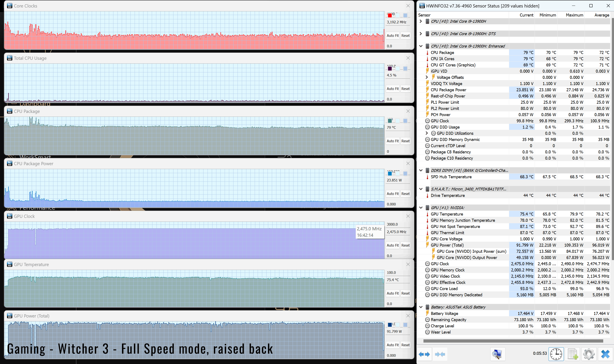Expand the Voltage Offsets row
This screenshot has height=364, width=614.
click(x=427, y=77)
